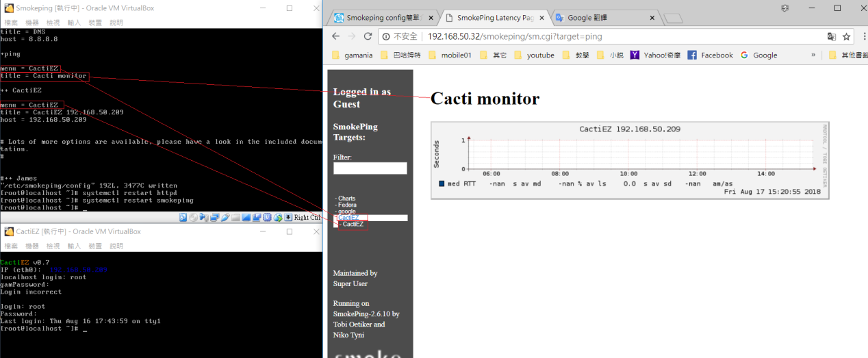Click the SmokePing Filter input field
The height and width of the screenshot is (358, 868).
[370, 168]
